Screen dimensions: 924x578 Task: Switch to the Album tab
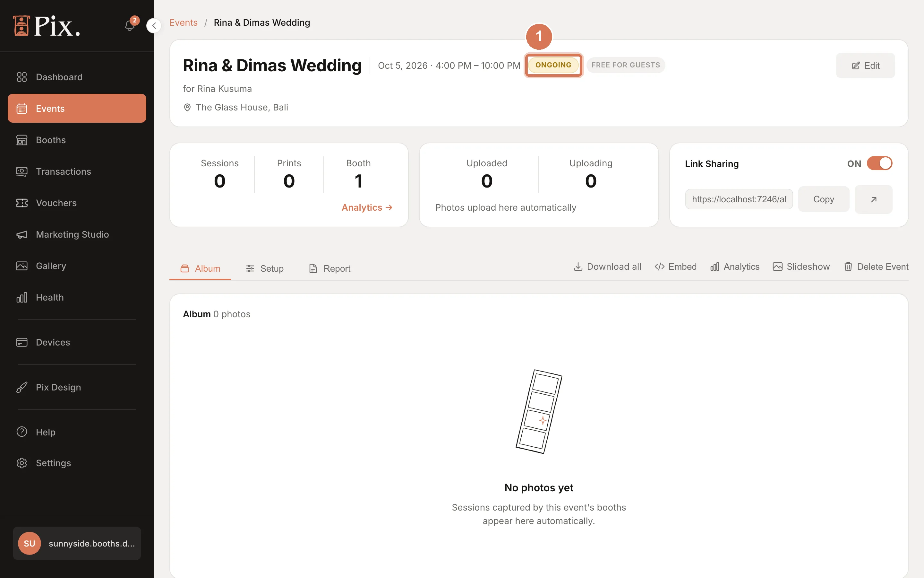point(200,268)
